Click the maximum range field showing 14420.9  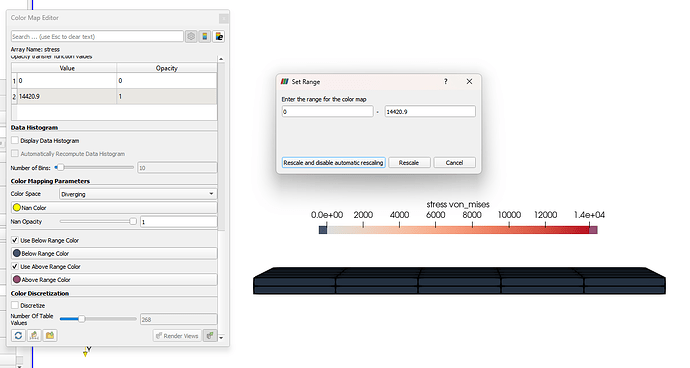430,111
